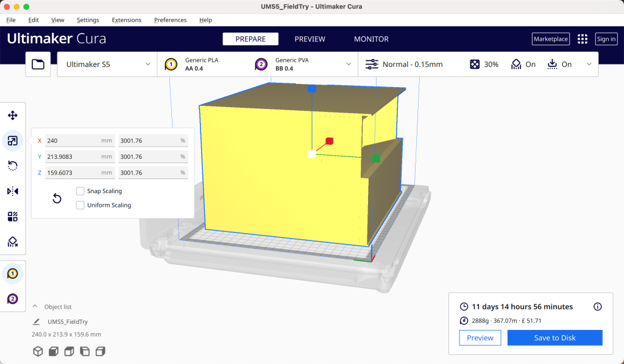Open the File menu
The image size is (624, 364).
[11, 20]
